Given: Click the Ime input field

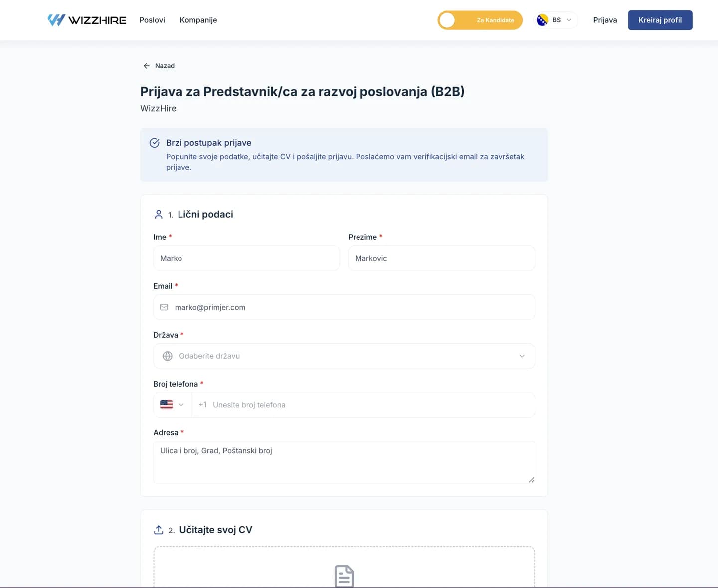Looking at the screenshot, I should coord(246,258).
